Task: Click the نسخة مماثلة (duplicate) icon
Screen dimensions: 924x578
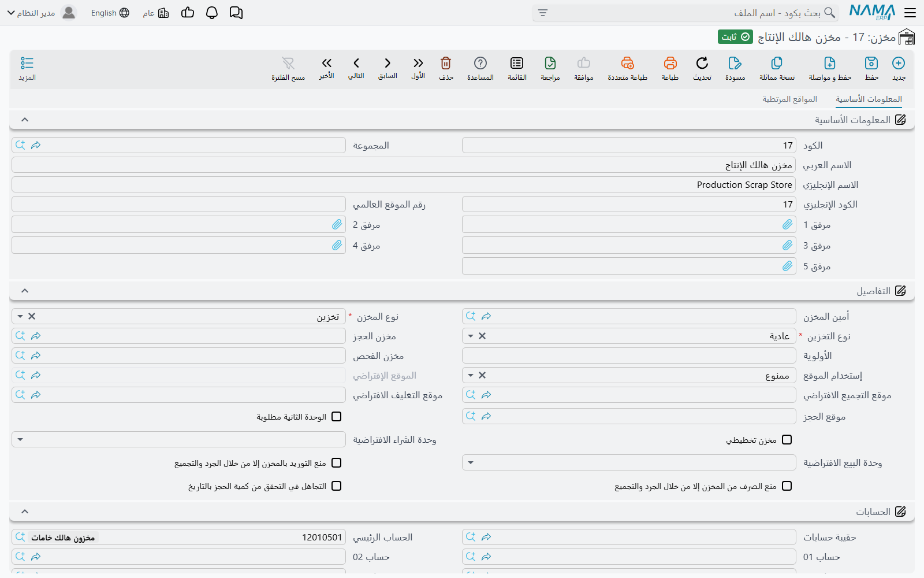Action: pyautogui.click(x=777, y=63)
